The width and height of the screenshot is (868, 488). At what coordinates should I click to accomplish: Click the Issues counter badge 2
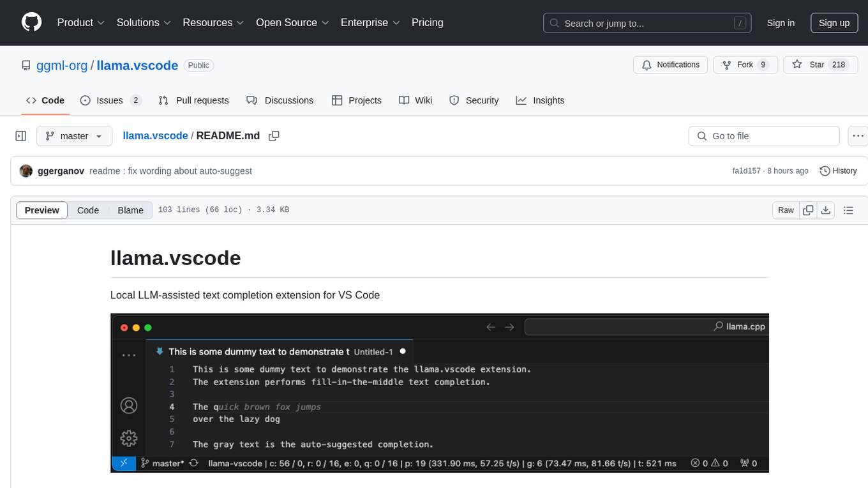[135, 100]
